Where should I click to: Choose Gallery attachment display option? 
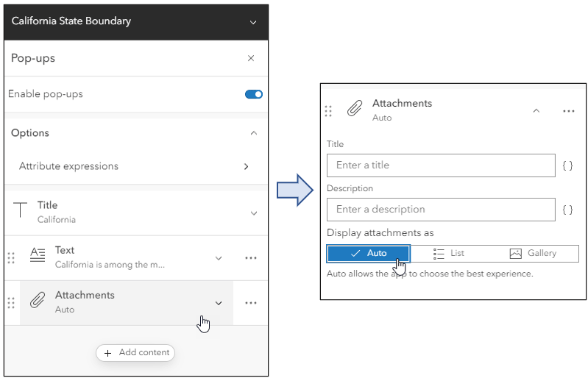[534, 253]
